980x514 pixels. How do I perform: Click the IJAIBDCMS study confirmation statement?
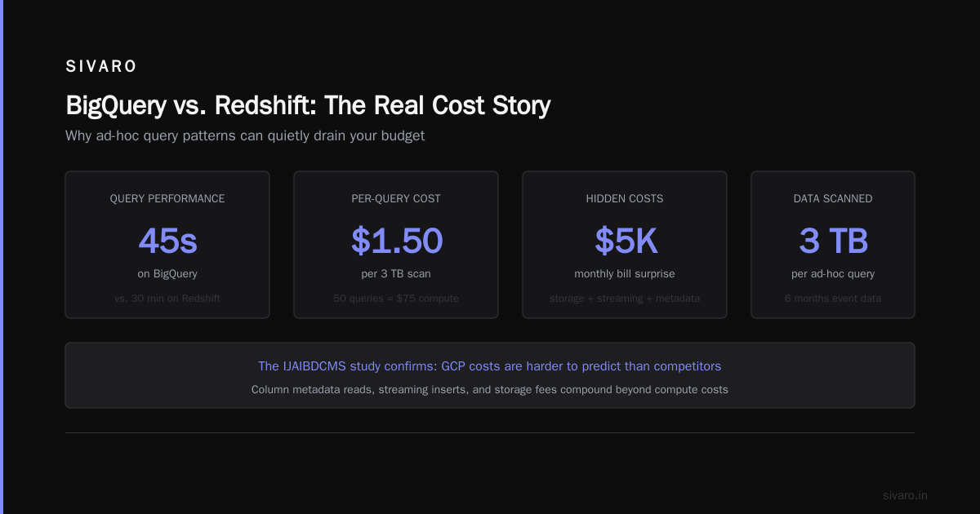click(490, 366)
